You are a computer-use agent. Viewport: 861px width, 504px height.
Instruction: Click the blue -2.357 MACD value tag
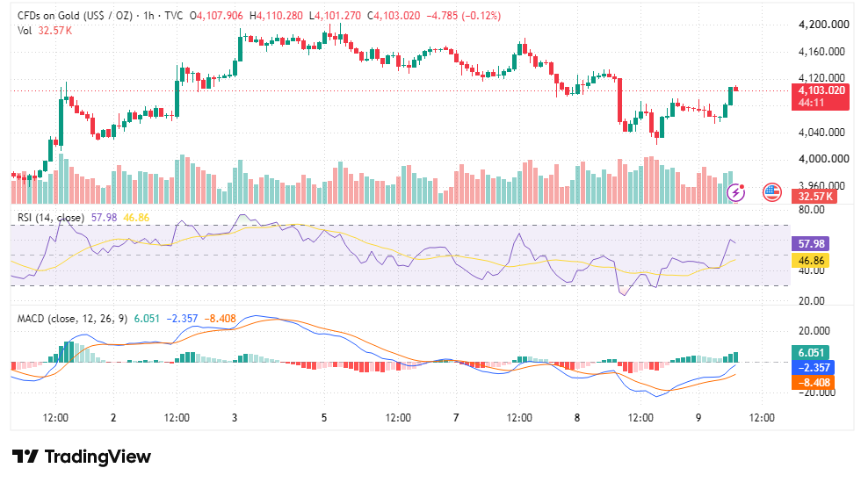pos(813,367)
